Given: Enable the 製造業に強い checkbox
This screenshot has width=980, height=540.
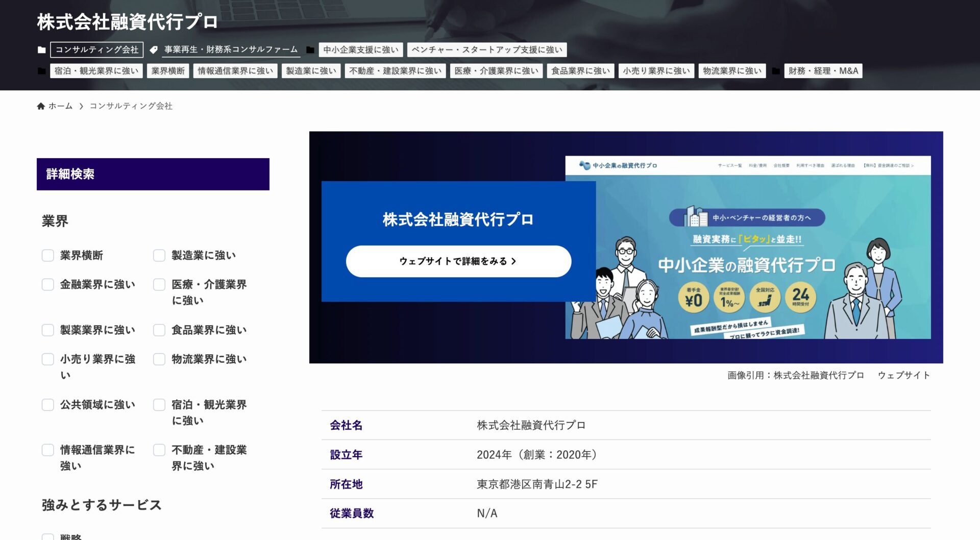Looking at the screenshot, I should 159,255.
